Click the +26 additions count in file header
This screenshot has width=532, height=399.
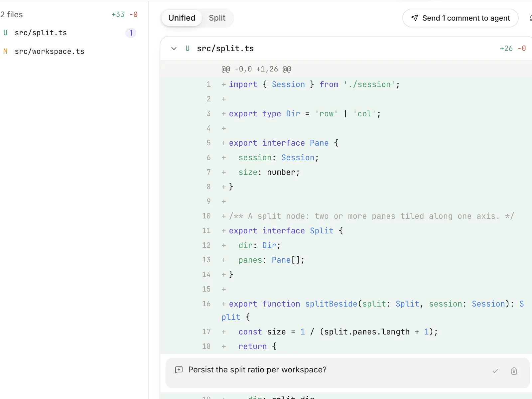point(506,49)
